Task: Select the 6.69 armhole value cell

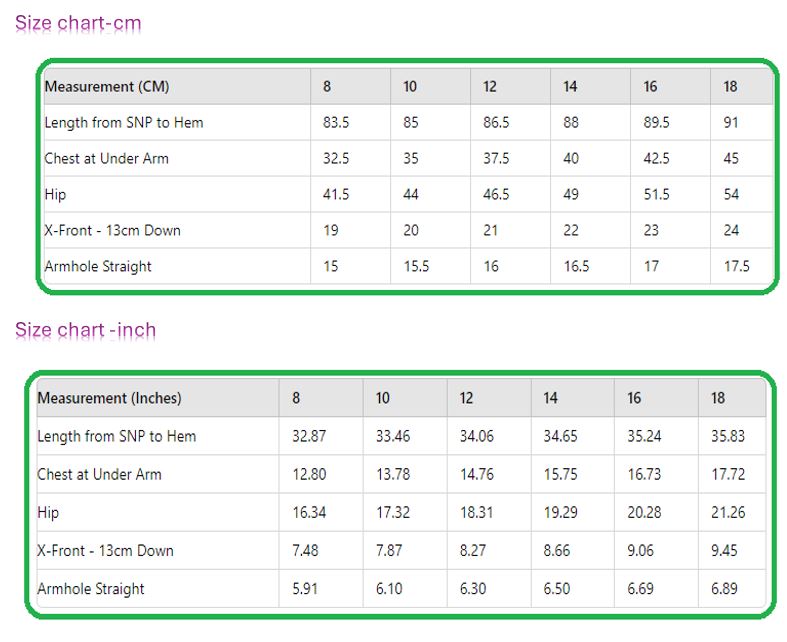Action: (640, 589)
